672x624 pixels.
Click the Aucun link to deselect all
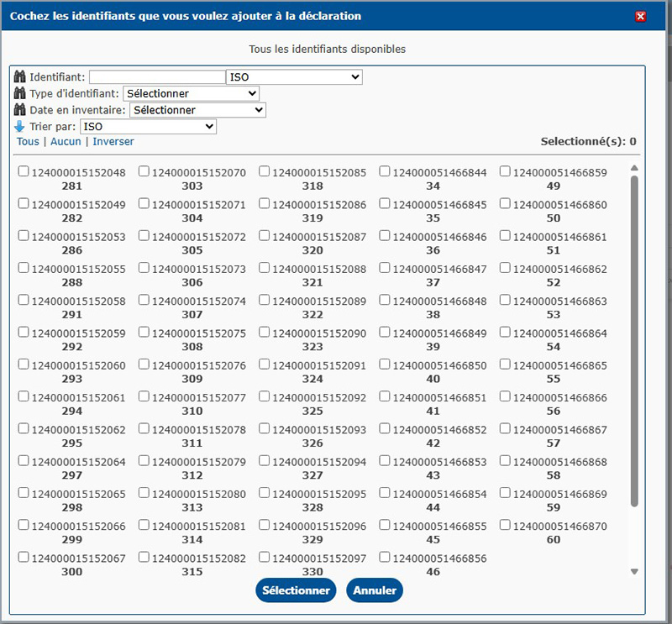click(x=66, y=142)
